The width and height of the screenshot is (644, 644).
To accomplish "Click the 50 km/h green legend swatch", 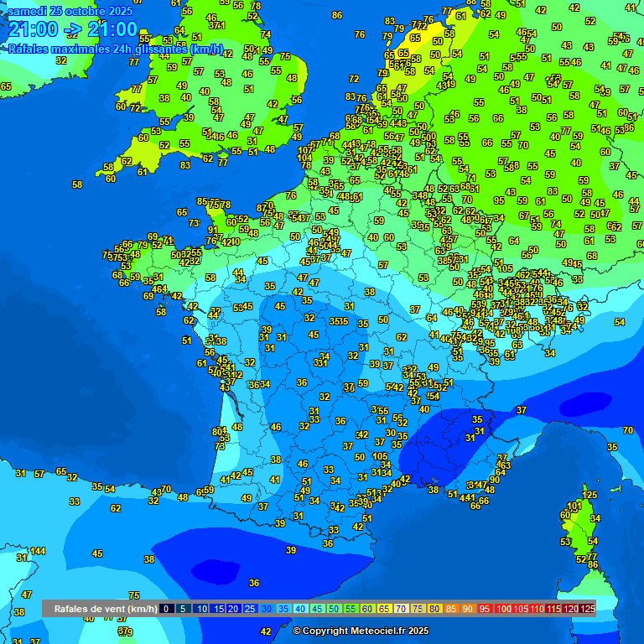I will coord(334,608).
